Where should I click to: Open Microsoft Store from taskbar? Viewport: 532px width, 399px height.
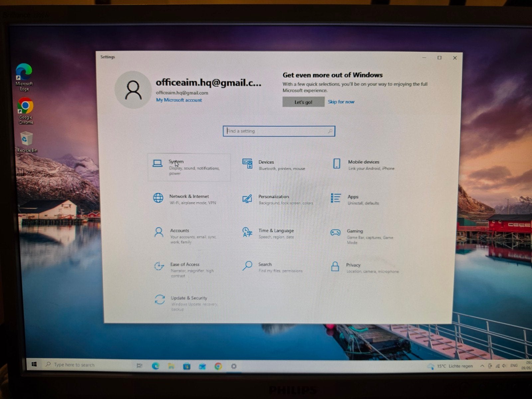[x=187, y=366]
